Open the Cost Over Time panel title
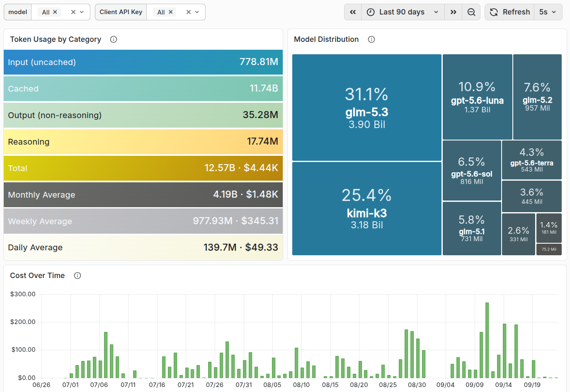 click(37, 276)
